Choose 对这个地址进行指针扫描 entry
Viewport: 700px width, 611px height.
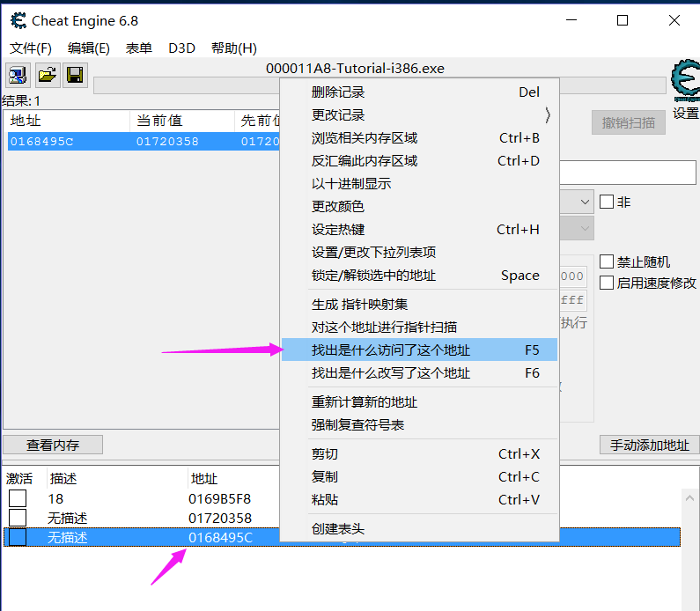click(420, 328)
